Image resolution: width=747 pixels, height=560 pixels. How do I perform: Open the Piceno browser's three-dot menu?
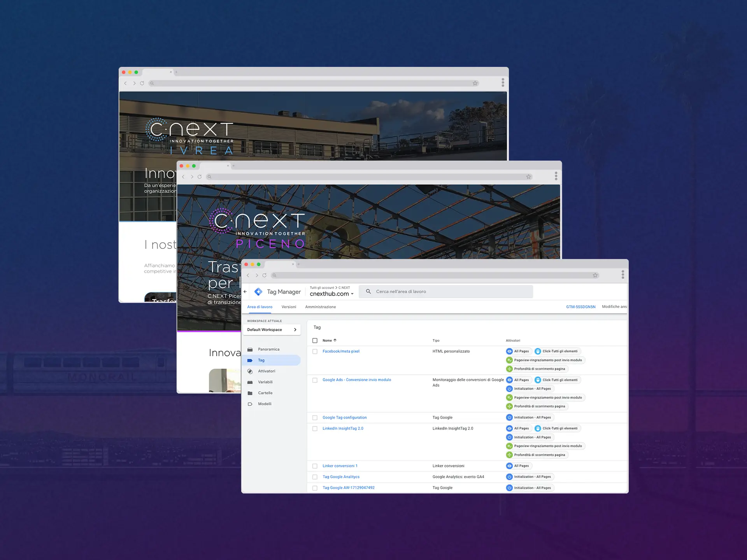pos(556,176)
